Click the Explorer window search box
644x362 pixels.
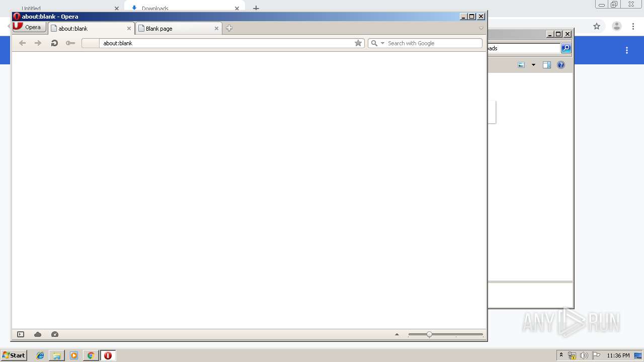[524, 48]
